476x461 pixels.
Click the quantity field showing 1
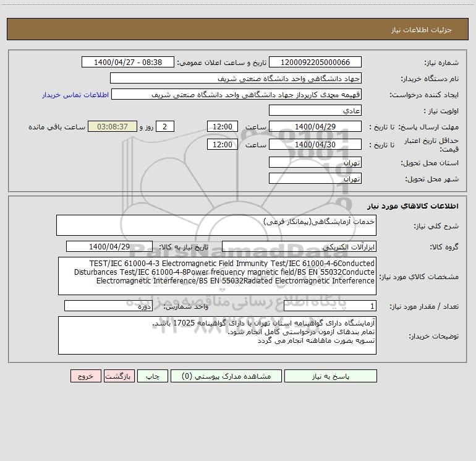(330, 306)
